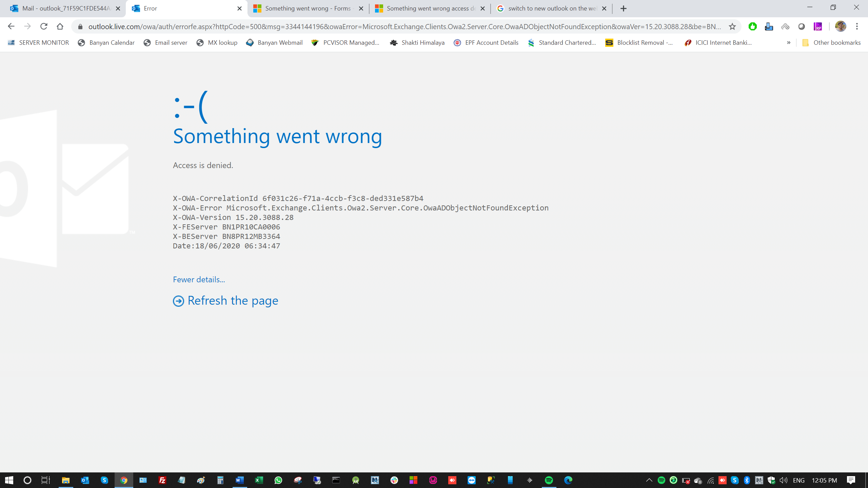Open Skype from the system tray
The height and width of the screenshot is (488, 868).
point(734,480)
